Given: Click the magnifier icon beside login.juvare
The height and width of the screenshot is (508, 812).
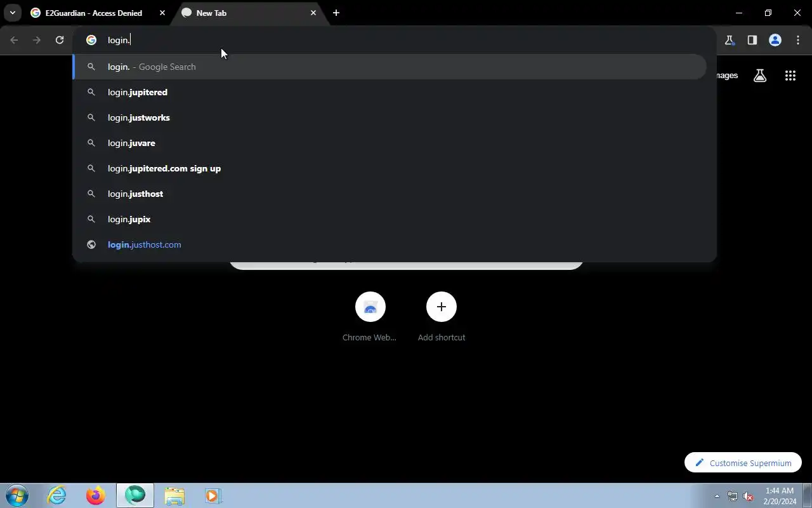Looking at the screenshot, I should coord(91,143).
